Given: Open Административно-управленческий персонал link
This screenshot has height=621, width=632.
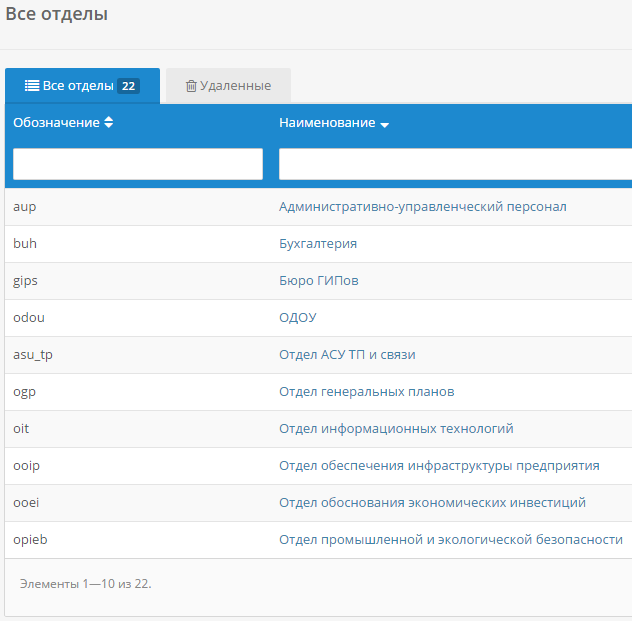Looking at the screenshot, I should (422, 207).
